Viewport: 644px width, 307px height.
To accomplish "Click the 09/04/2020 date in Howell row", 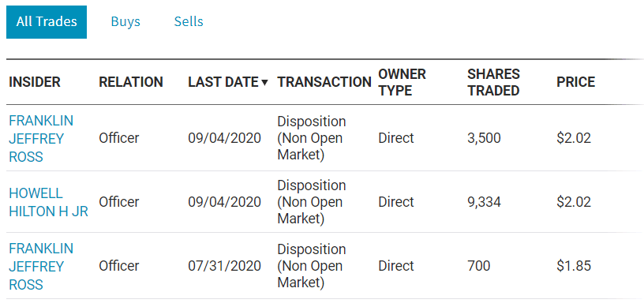I will tap(224, 202).
